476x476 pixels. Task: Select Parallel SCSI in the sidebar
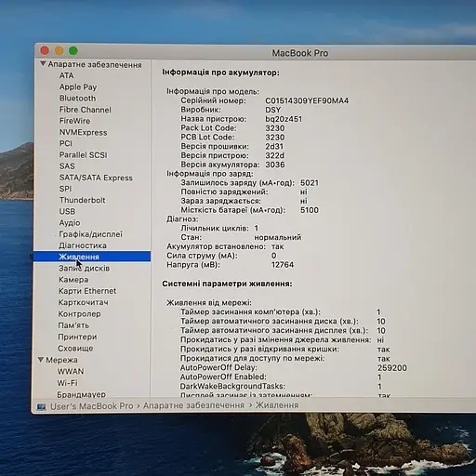(x=83, y=155)
